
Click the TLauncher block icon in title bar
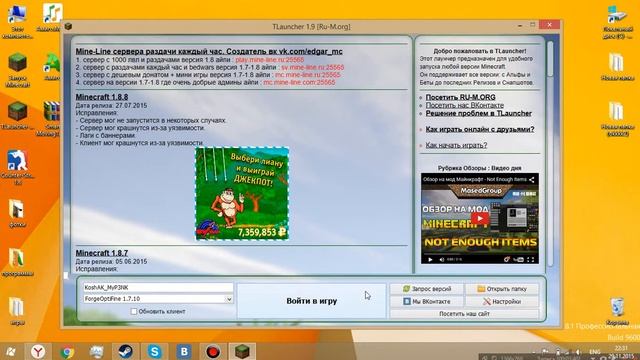tap(68, 27)
